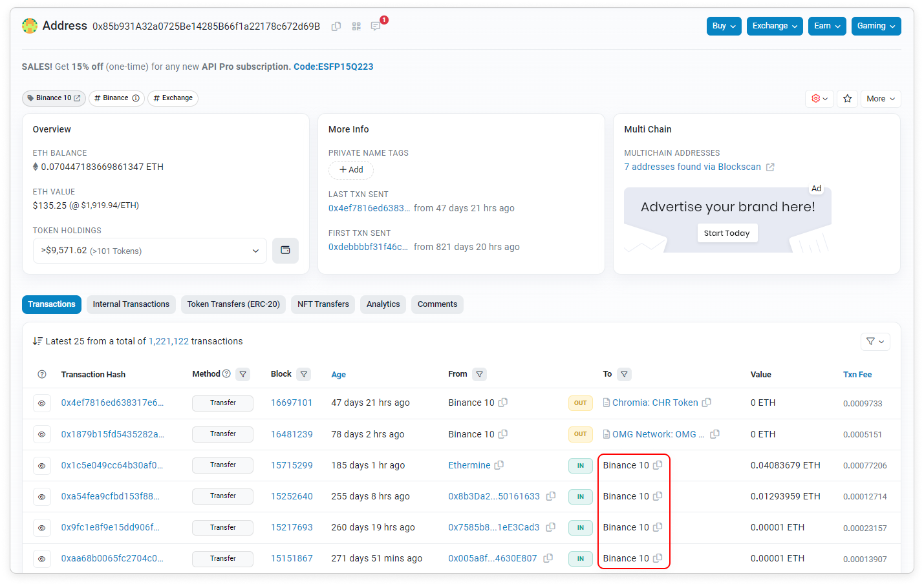
Task: Add a private name tag
Action: [x=351, y=170]
